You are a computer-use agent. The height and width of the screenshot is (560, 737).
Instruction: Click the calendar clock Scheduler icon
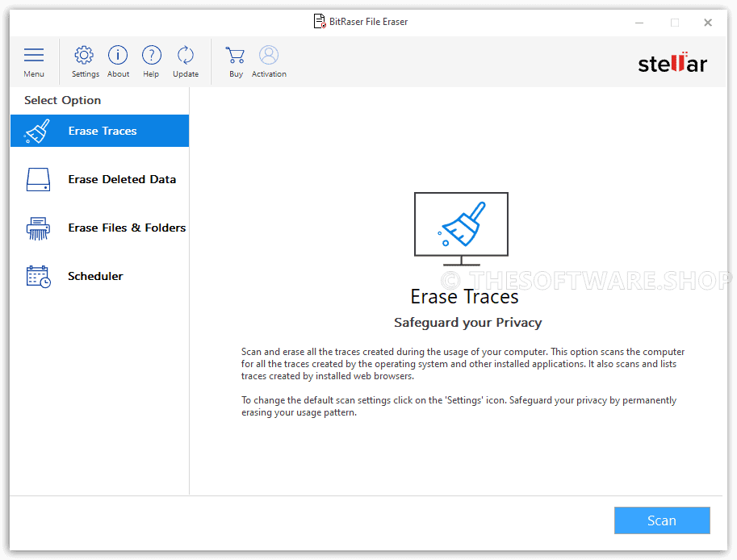coord(38,276)
